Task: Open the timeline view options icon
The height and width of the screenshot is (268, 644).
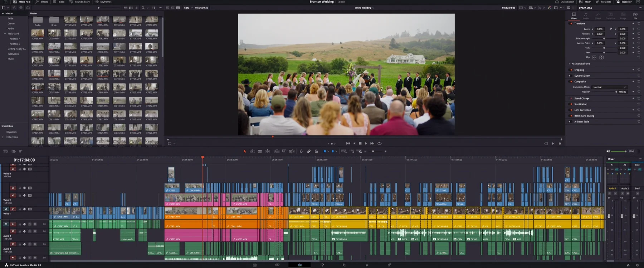Action: pyautogui.click(x=6, y=151)
